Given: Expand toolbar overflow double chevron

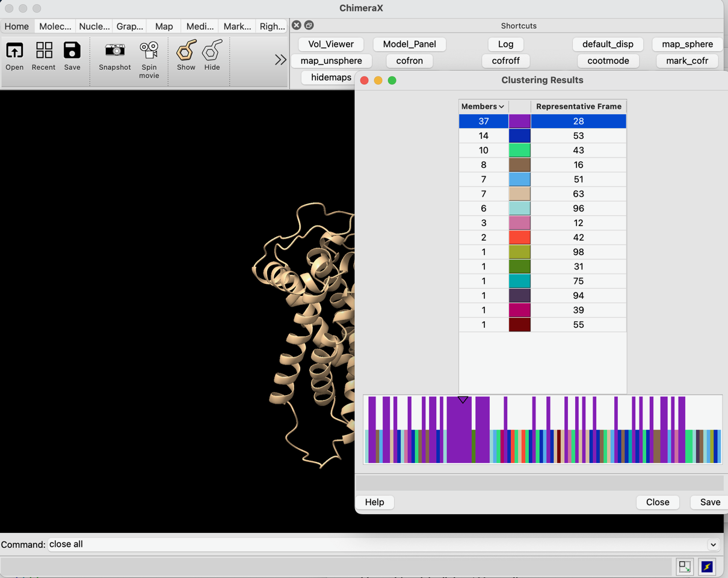Looking at the screenshot, I should tap(280, 60).
